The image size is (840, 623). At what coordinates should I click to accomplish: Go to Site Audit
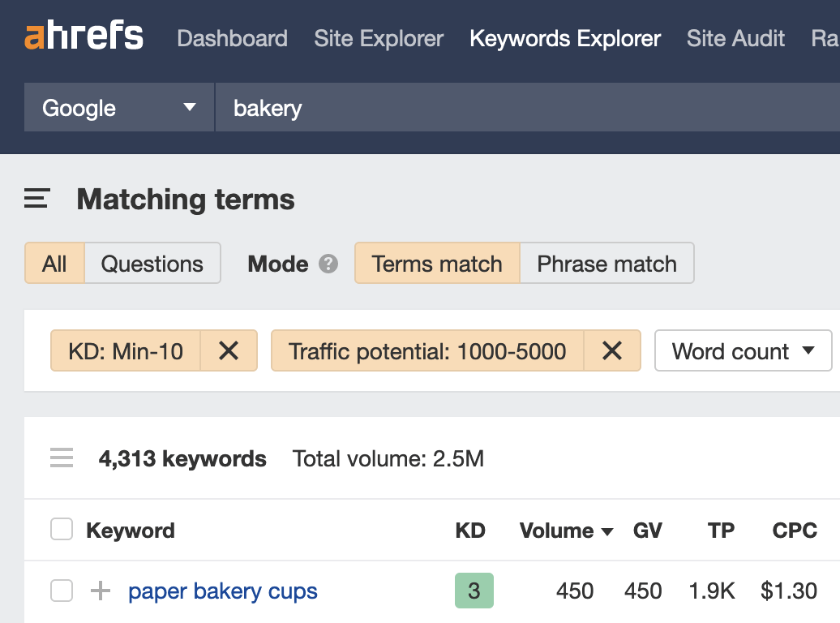735,38
